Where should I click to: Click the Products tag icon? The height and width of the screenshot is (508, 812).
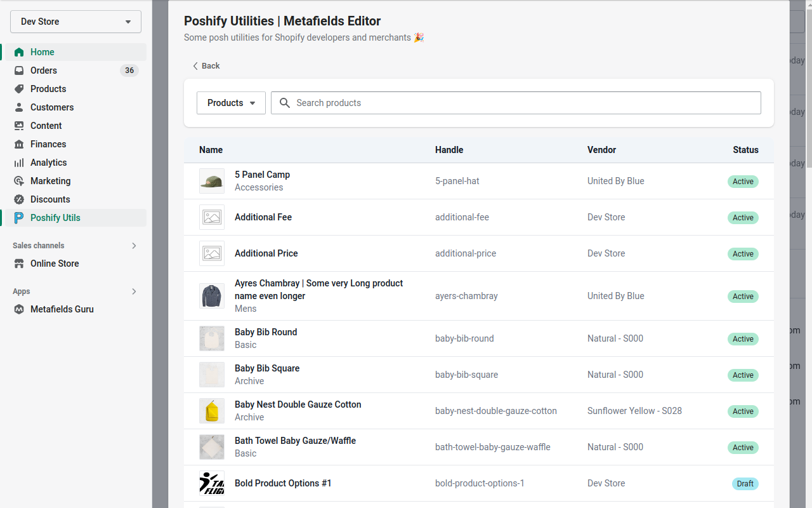click(19, 89)
